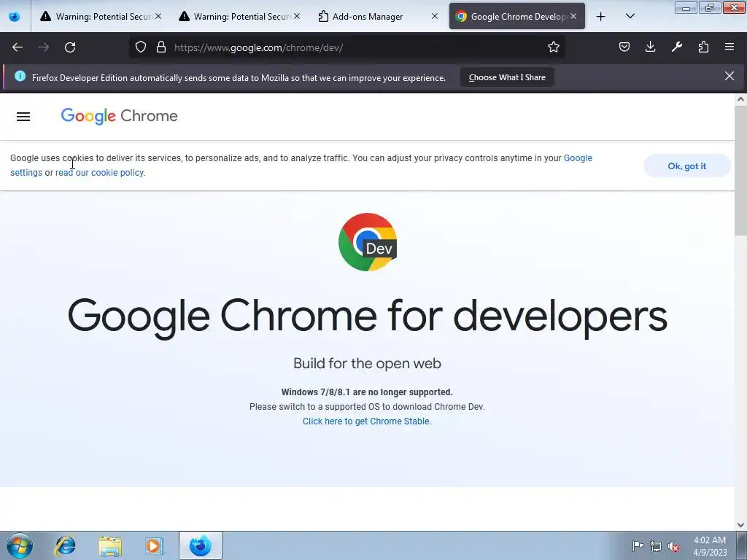Click the muted volume tray icon
This screenshot has height=560, width=747.
673,546
